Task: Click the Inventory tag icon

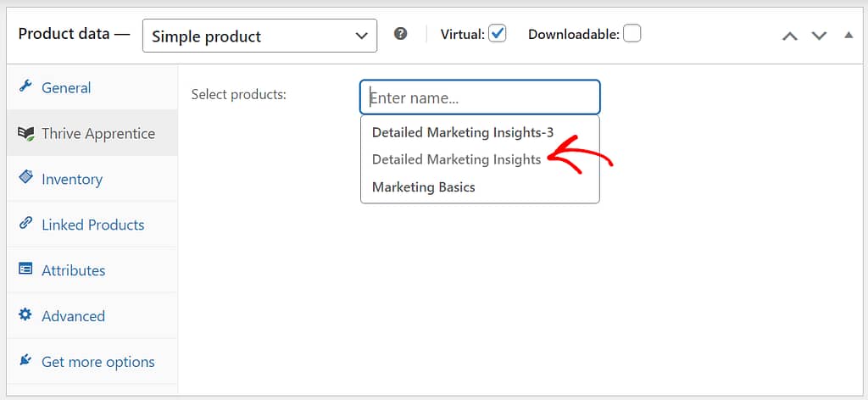Action: [x=25, y=177]
